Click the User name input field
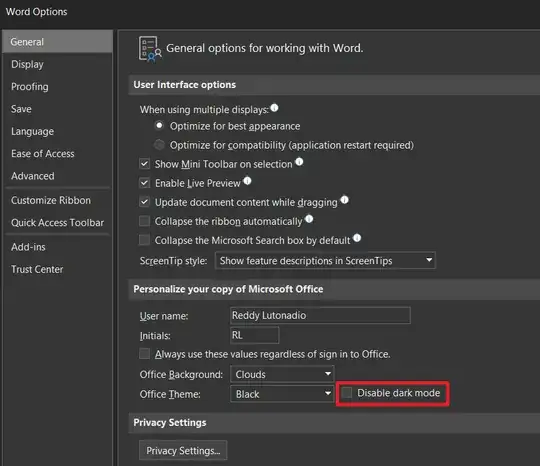This screenshot has width=540, height=466. [x=320, y=315]
